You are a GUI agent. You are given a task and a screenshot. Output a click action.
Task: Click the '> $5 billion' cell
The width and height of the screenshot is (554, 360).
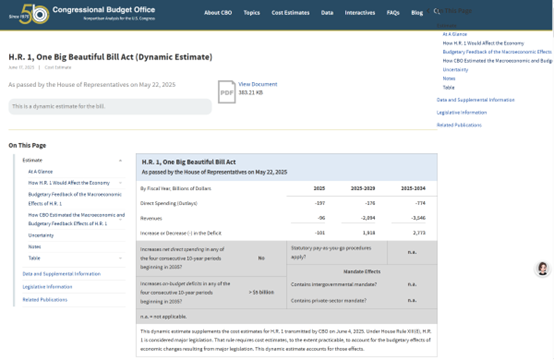(x=261, y=292)
